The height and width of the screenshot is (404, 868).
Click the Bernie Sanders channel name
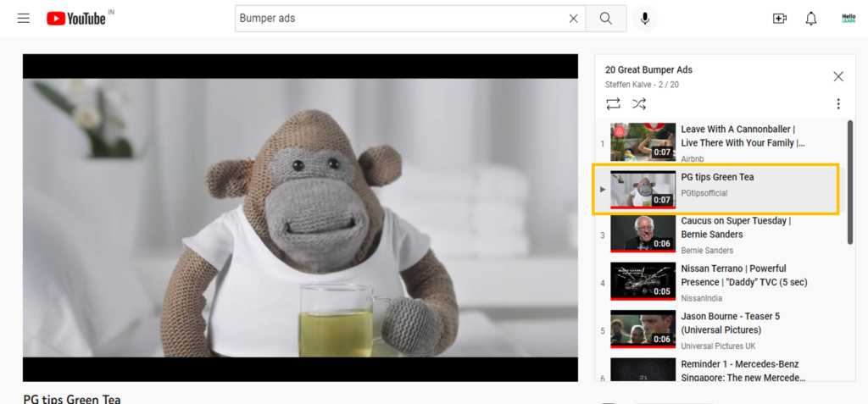tap(707, 250)
